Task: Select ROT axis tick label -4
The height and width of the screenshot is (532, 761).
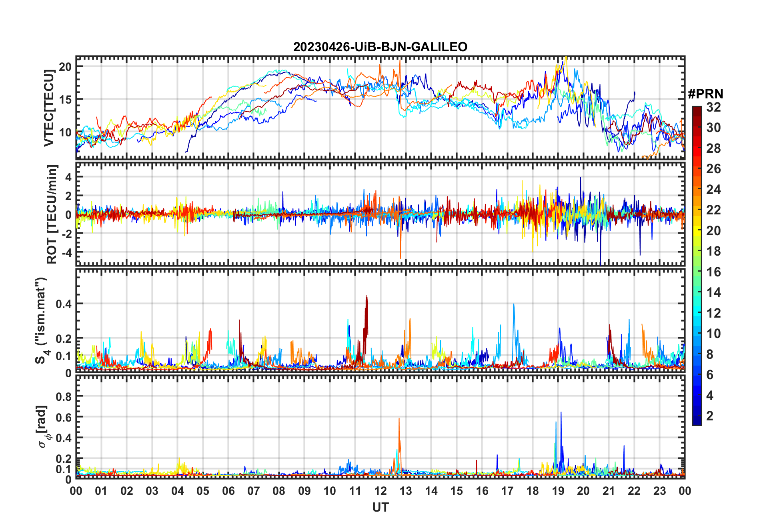Action: (66, 252)
